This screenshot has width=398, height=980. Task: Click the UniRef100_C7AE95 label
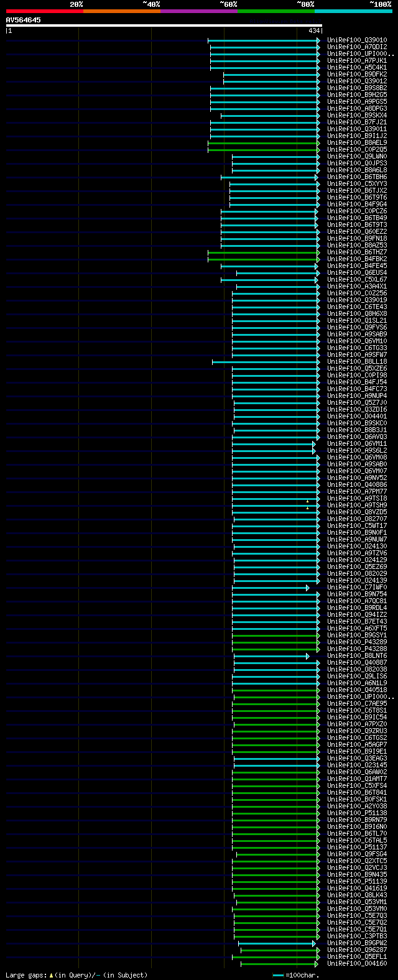click(x=357, y=704)
